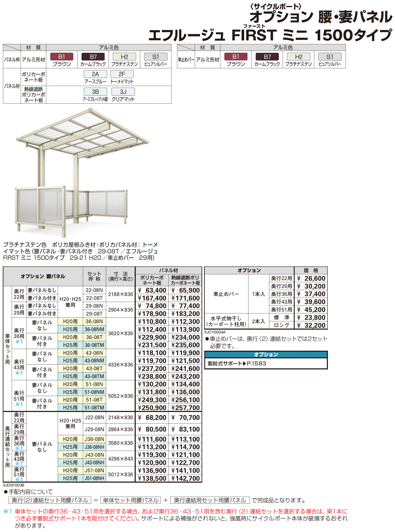Image resolution: width=395 pixels, height=532 pixels.
Task: Click the heading オプション 腰・妻パネル
Action: [321, 17]
